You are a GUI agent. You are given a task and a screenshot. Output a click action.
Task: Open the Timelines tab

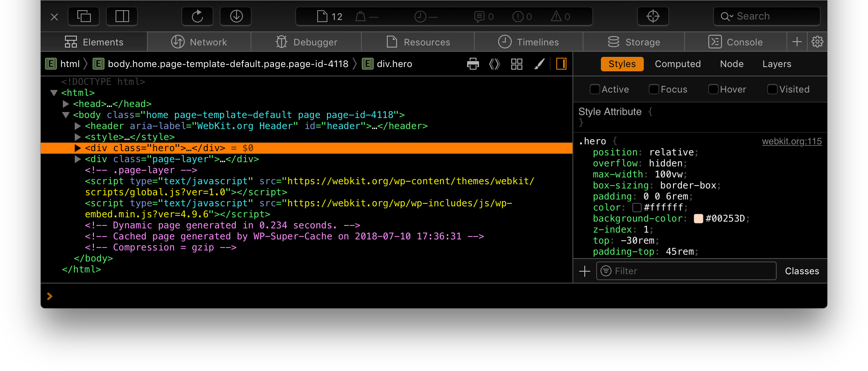coord(528,42)
